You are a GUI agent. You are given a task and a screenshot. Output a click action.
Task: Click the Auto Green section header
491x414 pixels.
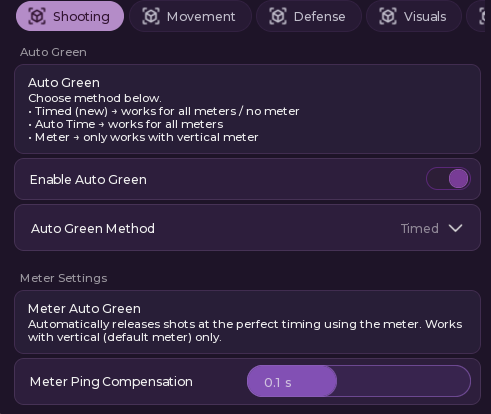(53, 52)
